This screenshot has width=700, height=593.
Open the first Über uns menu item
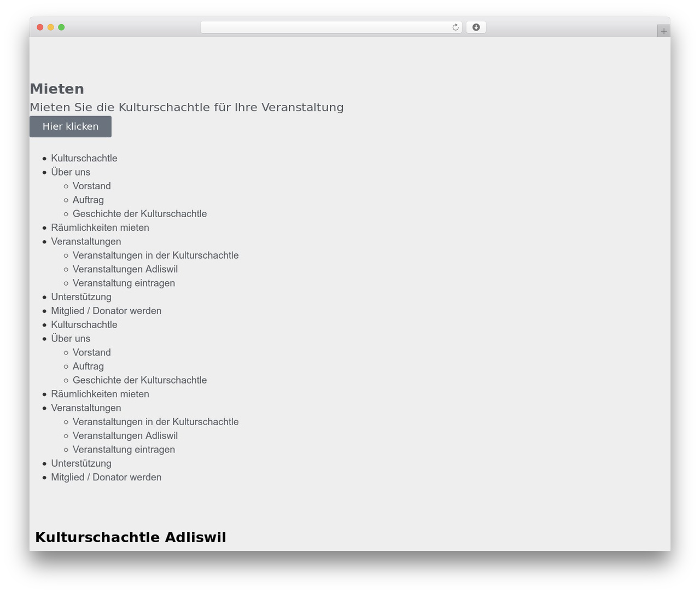tap(71, 172)
